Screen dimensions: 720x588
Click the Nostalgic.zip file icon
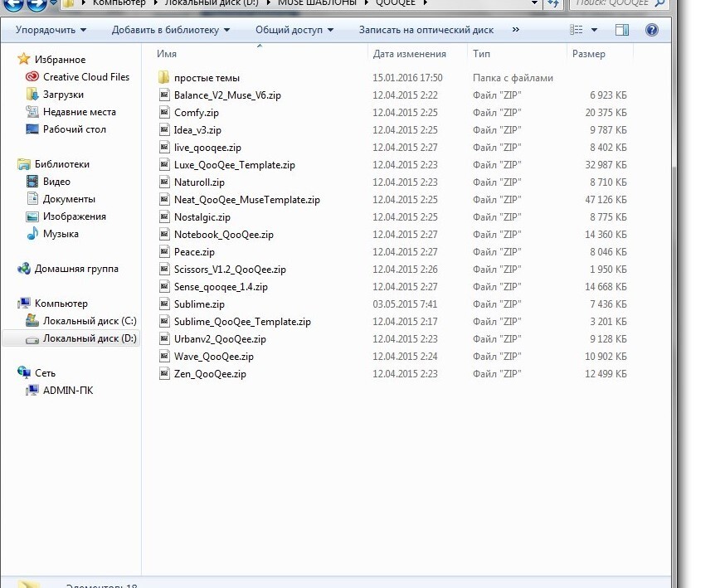pyautogui.click(x=164, y=217)
